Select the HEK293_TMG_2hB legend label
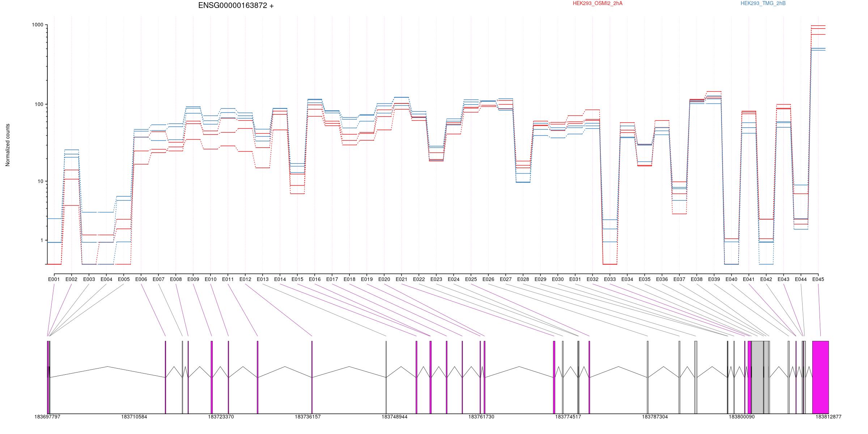 (x=763, y=3)
